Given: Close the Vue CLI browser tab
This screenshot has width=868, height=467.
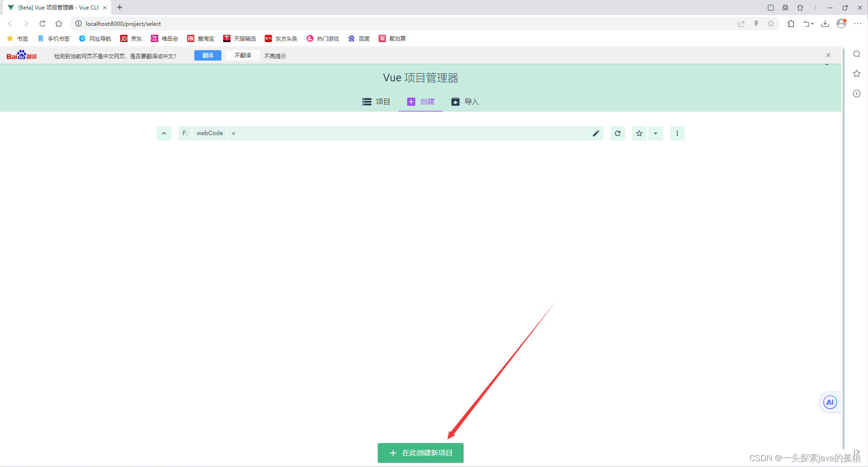Looking at the screenshot, I should tap(105, 8).
